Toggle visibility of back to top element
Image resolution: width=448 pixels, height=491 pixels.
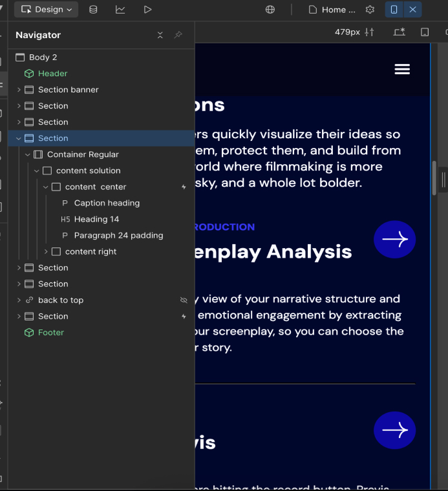coord(184,300)
